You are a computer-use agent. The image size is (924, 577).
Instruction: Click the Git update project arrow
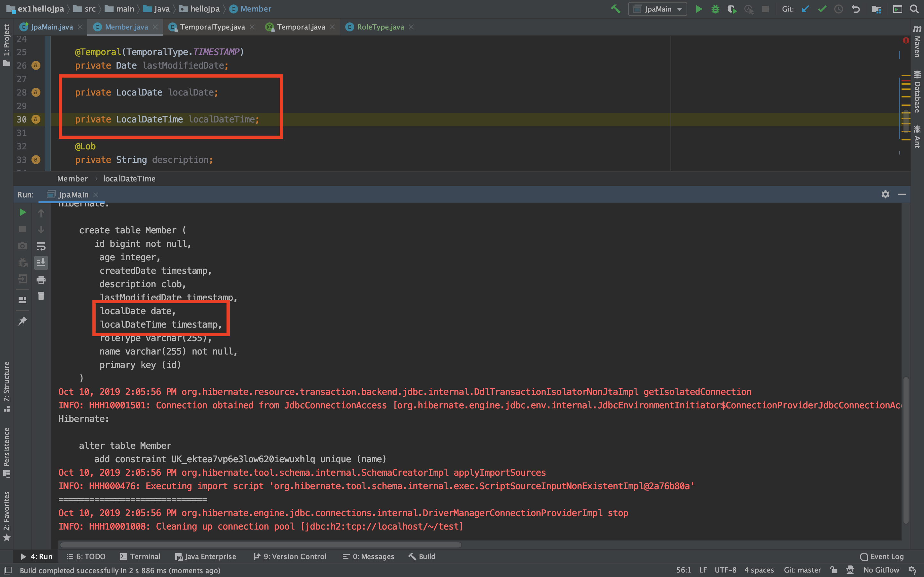(x=805, y=9)
